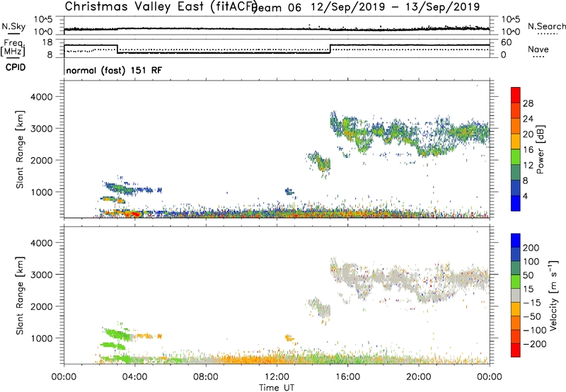Click the '28' label on Power colorbar
Screen dimensions: 566x392
point(528,103)
